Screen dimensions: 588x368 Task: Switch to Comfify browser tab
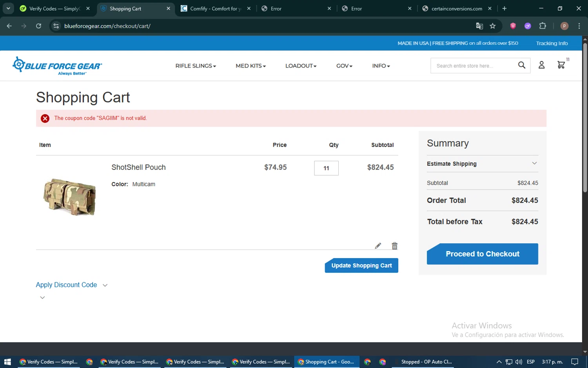coord(216,9)
